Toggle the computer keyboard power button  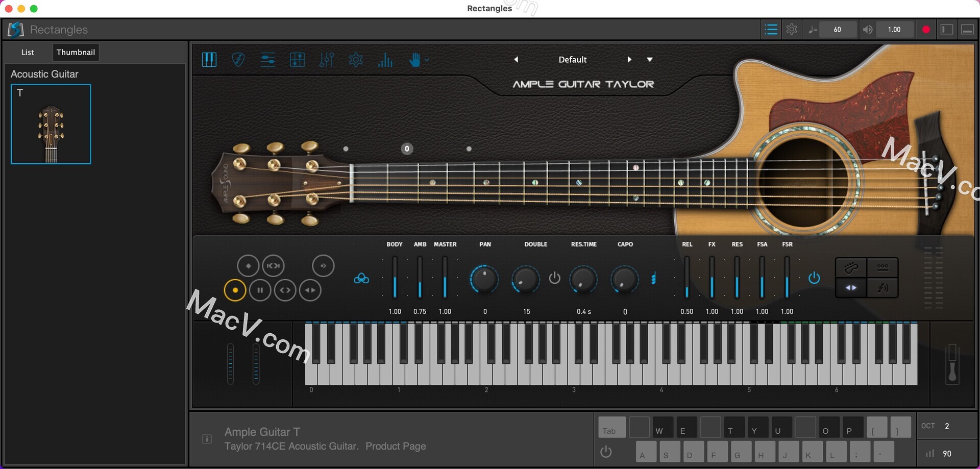606,452
